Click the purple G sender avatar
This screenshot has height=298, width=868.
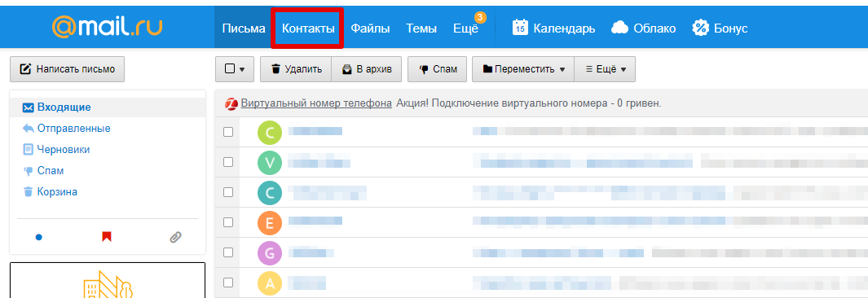[270, 252]
